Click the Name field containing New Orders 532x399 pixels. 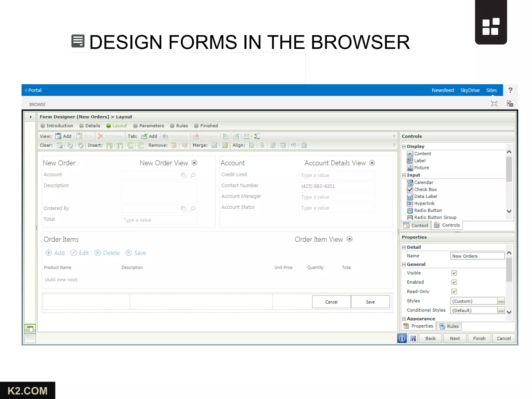(x=477, y=256)
